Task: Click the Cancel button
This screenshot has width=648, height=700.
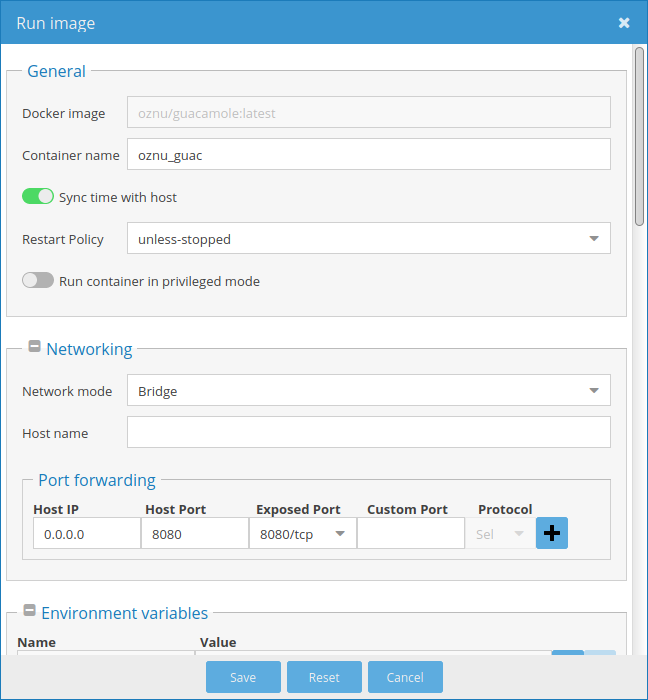Action: tap(405, 677)
